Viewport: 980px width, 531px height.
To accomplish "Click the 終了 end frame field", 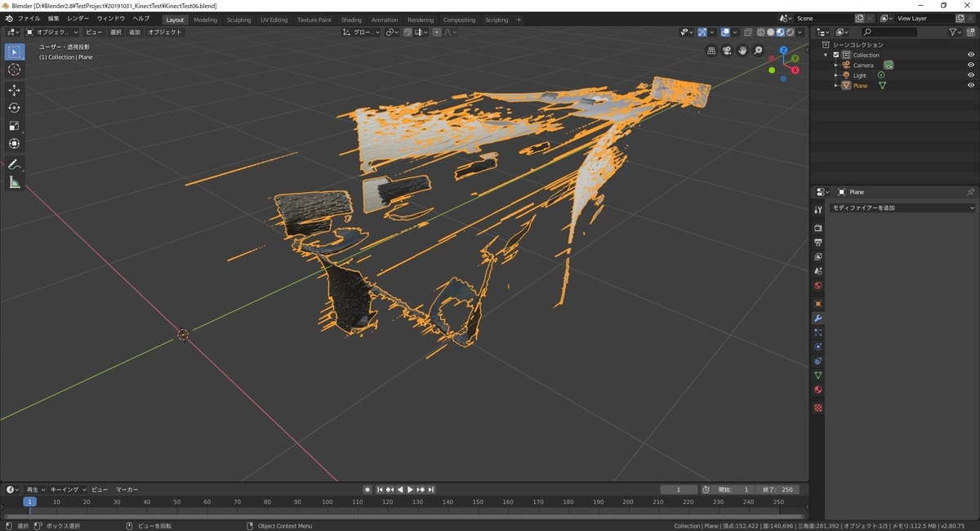I will (x=778, y=489).
